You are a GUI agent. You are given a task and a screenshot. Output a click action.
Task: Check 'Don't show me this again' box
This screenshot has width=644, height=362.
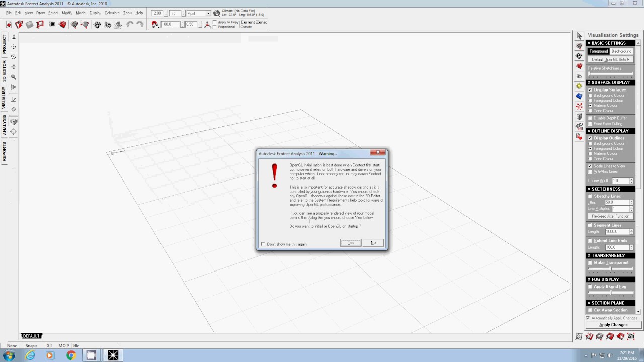(x=263, y=244)
